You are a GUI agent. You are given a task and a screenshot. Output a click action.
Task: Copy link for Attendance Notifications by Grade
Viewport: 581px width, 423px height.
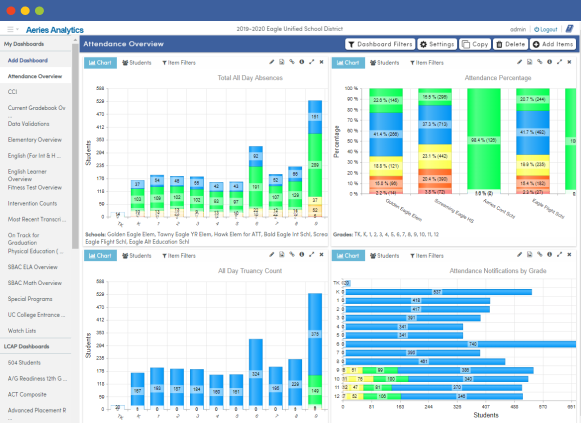click(x=540, y=254)
